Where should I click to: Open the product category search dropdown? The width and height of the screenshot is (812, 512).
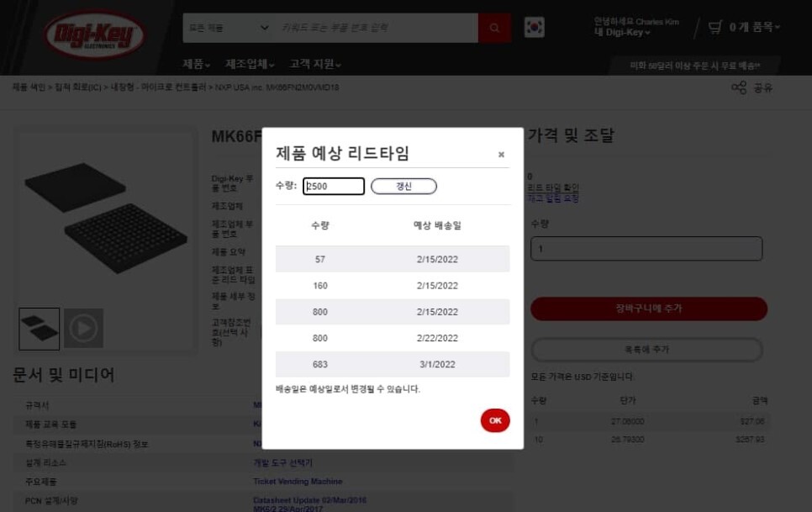(228, 28)
